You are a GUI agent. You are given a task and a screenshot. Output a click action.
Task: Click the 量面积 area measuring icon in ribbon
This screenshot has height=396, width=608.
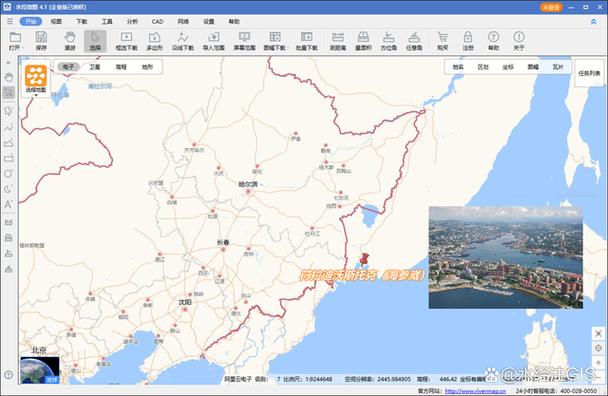tap(363, 37)
